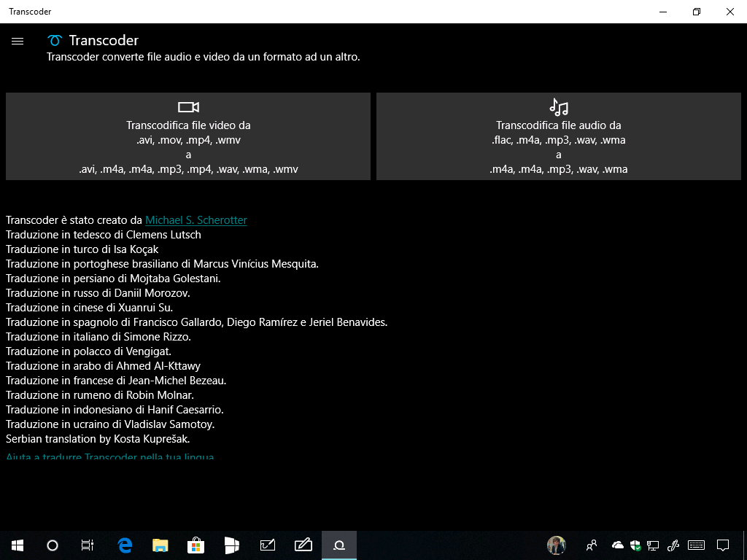Image resolution: width=747 pixels, height=560 pixels.
Task: Open Windows Defender shield tray icon
Action: (x=635, y=545)
